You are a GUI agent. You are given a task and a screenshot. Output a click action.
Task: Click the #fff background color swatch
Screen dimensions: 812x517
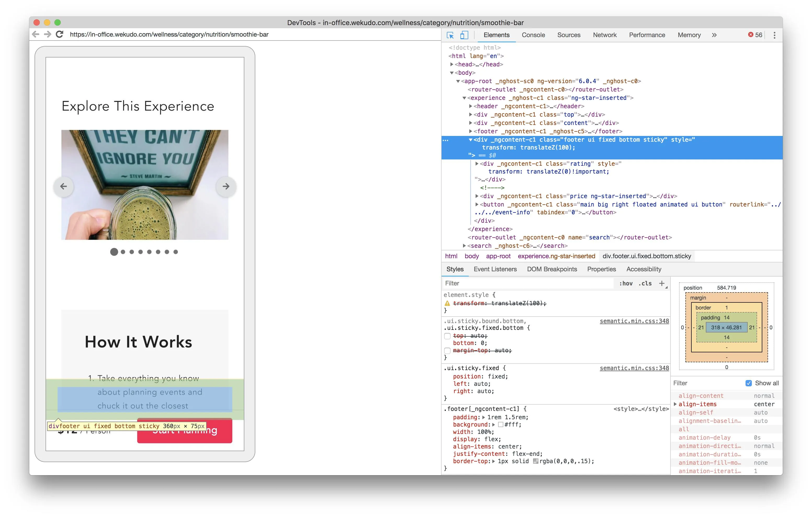click(x=501, y=425)
